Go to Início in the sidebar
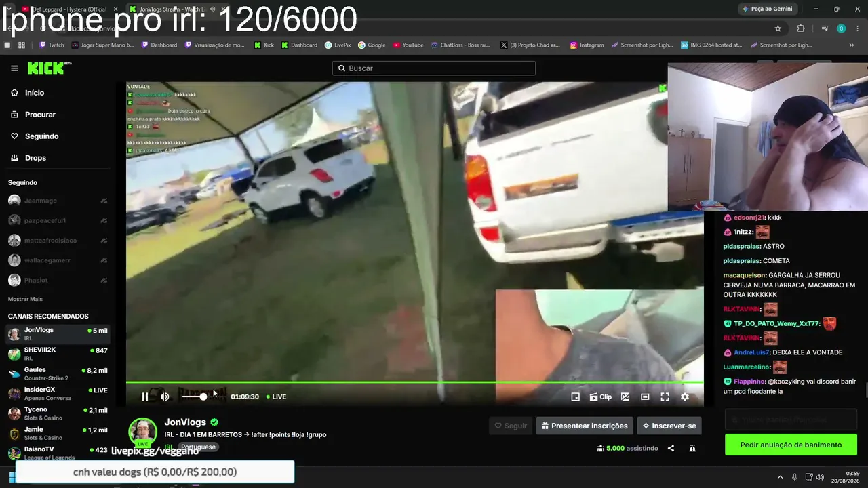The image size is (868, 488). pos(28,93)
